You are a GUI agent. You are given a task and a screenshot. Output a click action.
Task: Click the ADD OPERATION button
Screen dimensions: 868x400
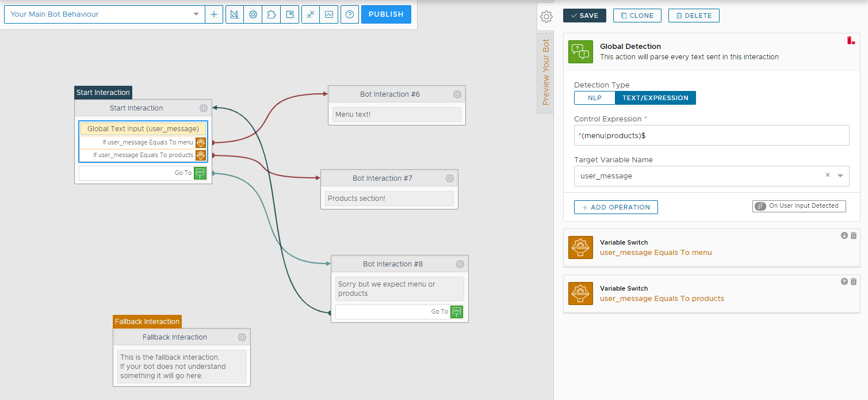click(x=615, y=207)
